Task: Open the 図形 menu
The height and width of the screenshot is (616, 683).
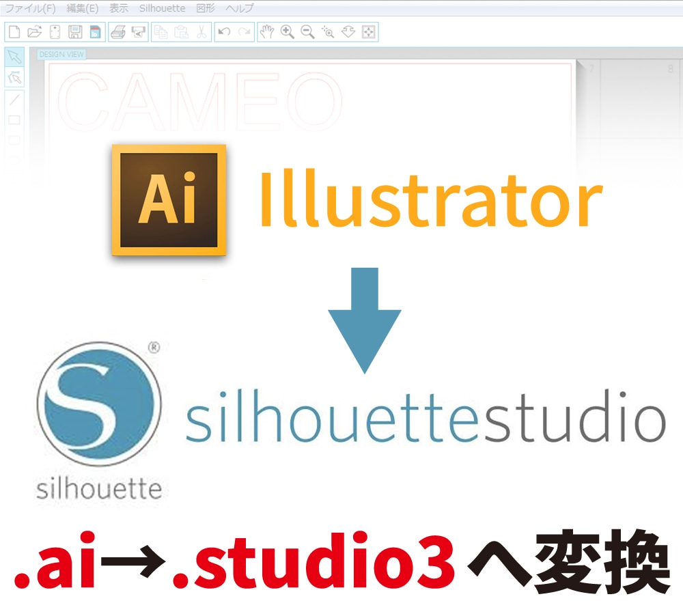Action: [x=206, y=8]
